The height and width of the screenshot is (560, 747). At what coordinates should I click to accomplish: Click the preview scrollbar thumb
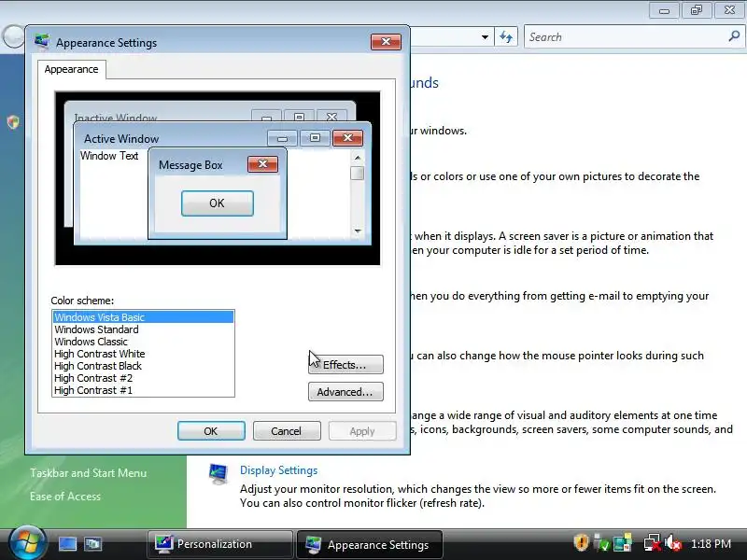[x=358, y=173]
